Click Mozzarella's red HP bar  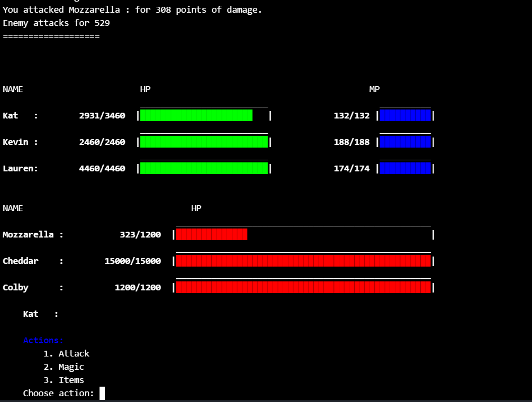[x=212, y=234]
